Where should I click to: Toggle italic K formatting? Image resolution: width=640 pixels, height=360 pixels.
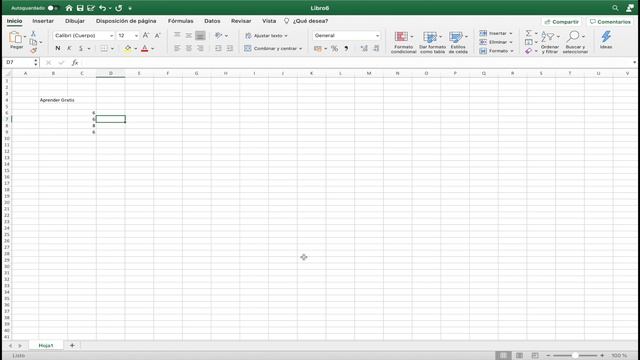69,48
